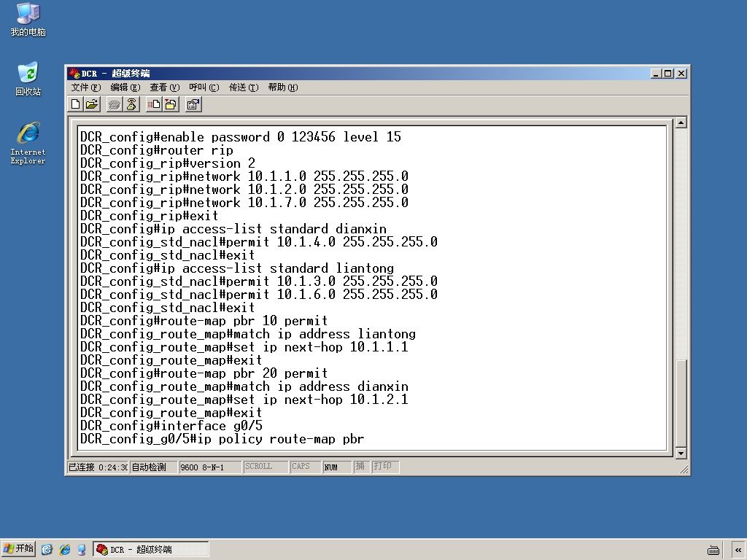This screenshot has height=560, width=747.
Task: Click the 打印 print status indicator
Action: (384, 467)
